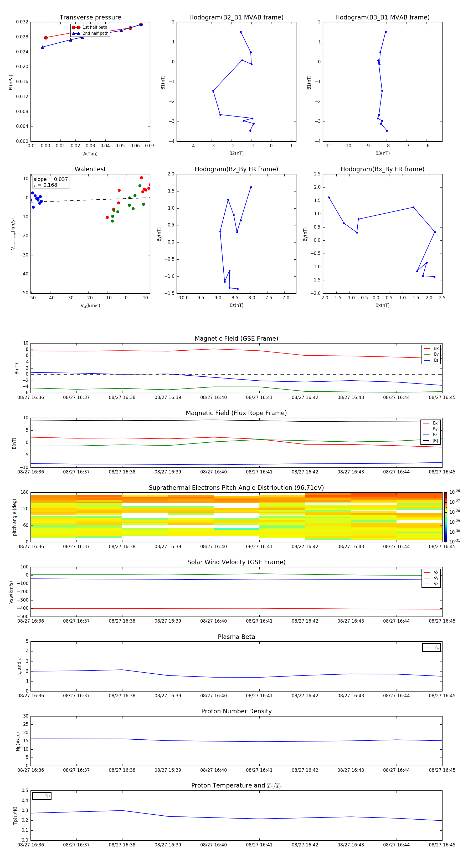
Task: Click the pitch angle colorbar
Action: point(446,517)
